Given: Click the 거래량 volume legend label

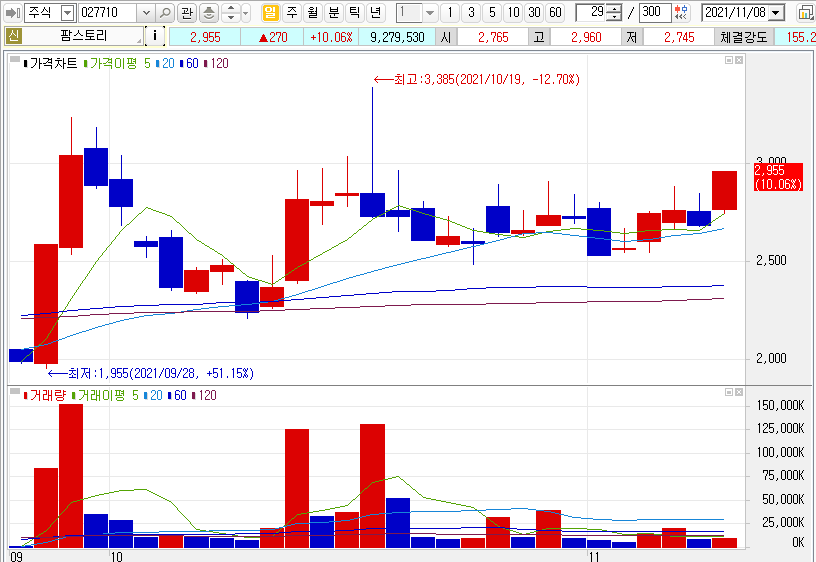Looking at the screenshot, I should click(45, 395).
